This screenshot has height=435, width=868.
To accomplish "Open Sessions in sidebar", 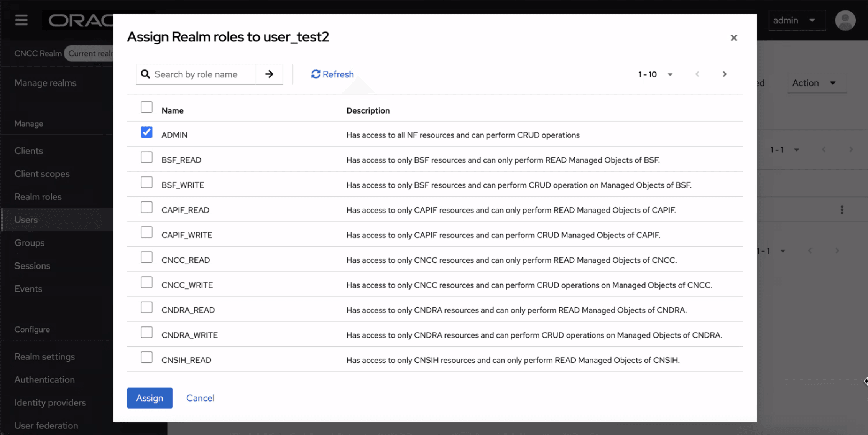I will [32, 266].
